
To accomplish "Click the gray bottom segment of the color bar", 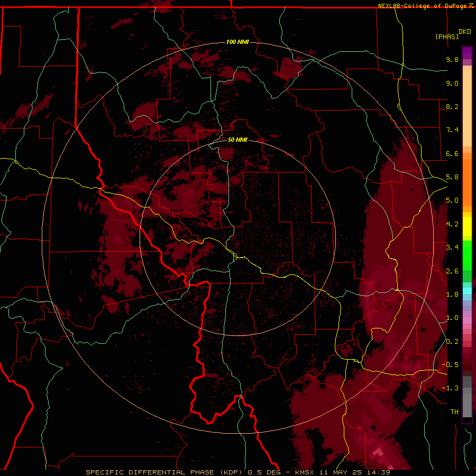I will (x=467, y=405).
